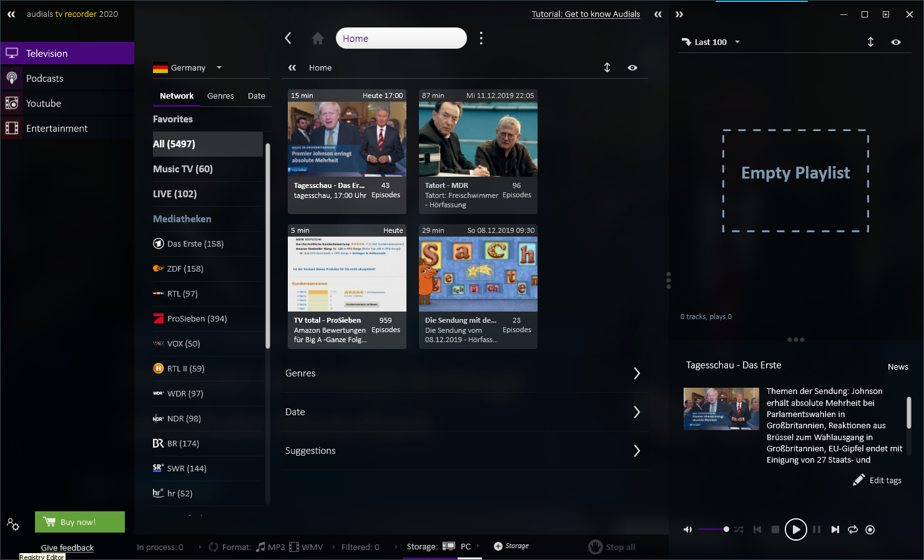Click the record button in player
The width and height of the screenshot is (924, 560).
870,529
